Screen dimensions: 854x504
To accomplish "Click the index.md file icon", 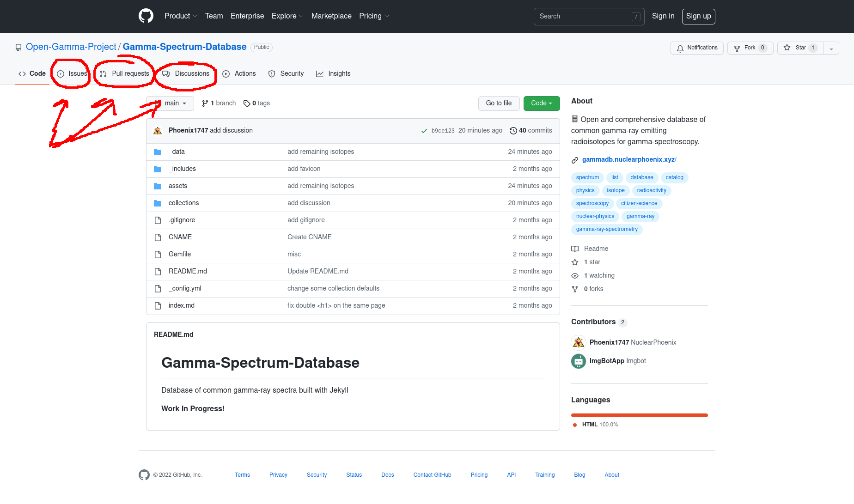I will coord(158,306).
